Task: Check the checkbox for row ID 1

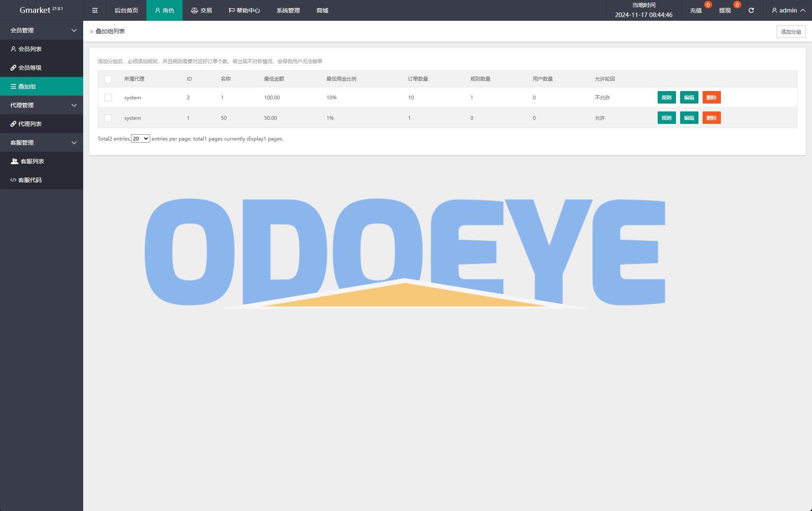Action: 108,118
